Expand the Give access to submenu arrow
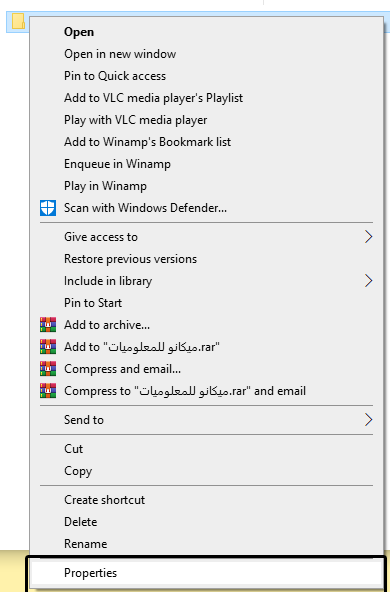 click(x=368, y=237)
